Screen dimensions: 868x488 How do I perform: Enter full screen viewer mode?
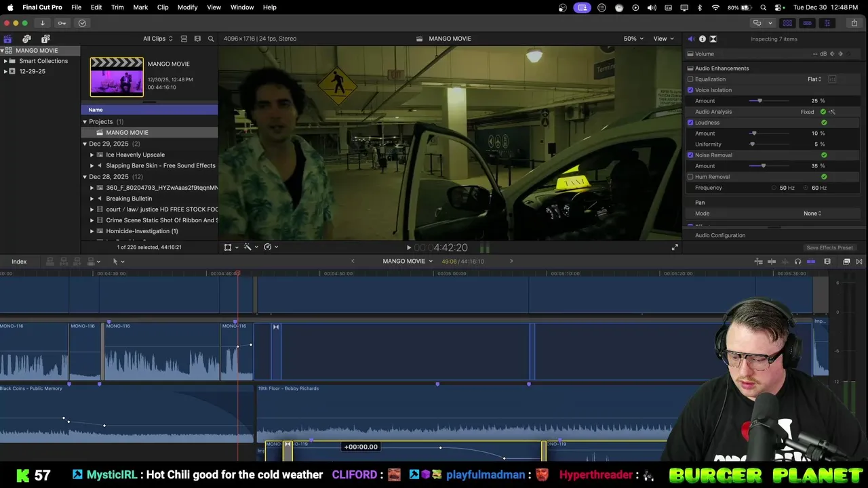pos(675,247)
